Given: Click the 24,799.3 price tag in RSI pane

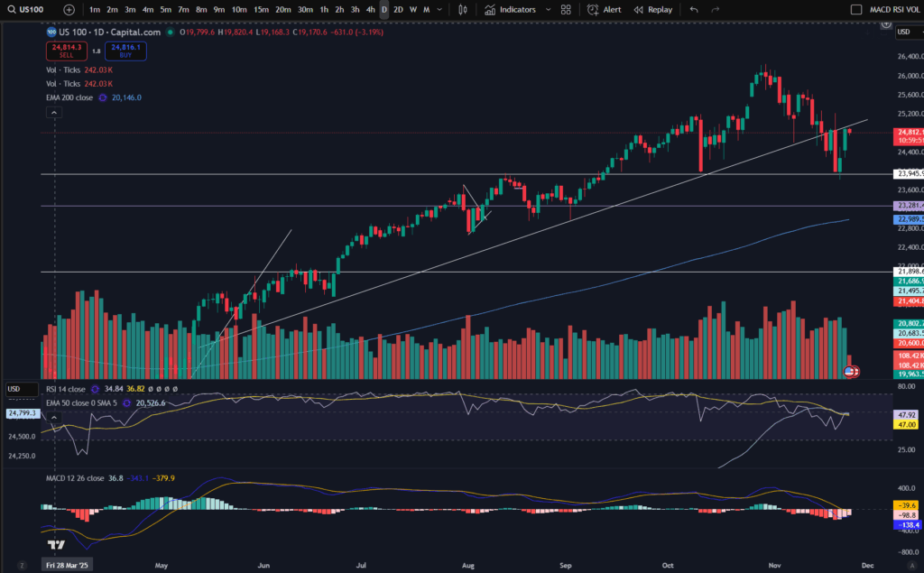Looking at the screenshot, I should (23, 413).
